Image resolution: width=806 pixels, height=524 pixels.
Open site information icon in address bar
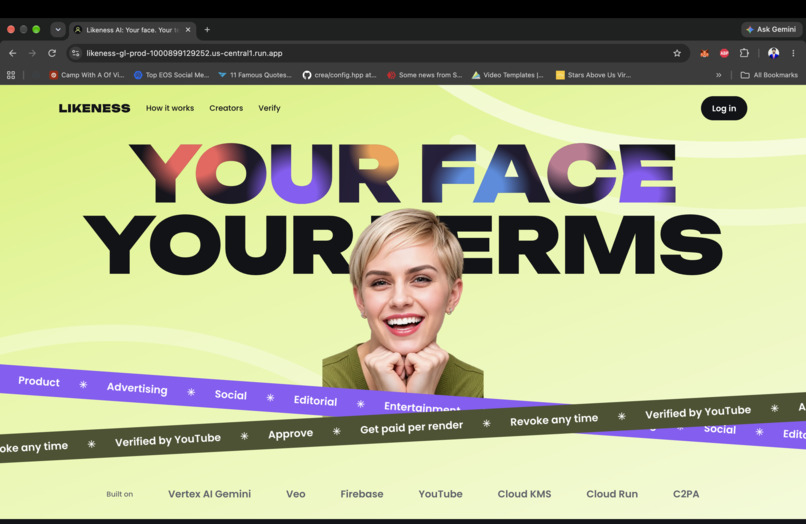tap(76, 53)
